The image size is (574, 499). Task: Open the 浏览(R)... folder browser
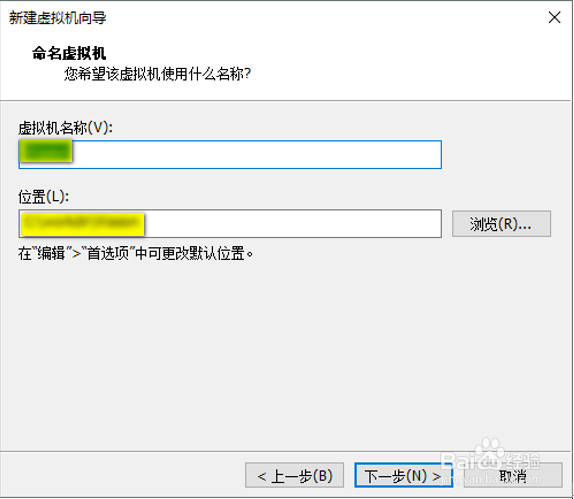501,223
